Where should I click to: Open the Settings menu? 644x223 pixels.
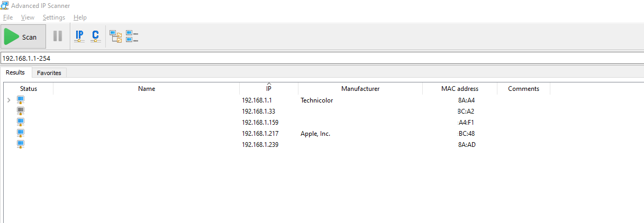tap(54, 17)
